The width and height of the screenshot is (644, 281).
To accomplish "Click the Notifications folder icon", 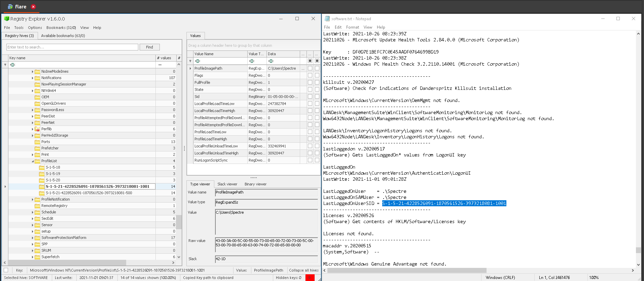I will pos(37,78).
